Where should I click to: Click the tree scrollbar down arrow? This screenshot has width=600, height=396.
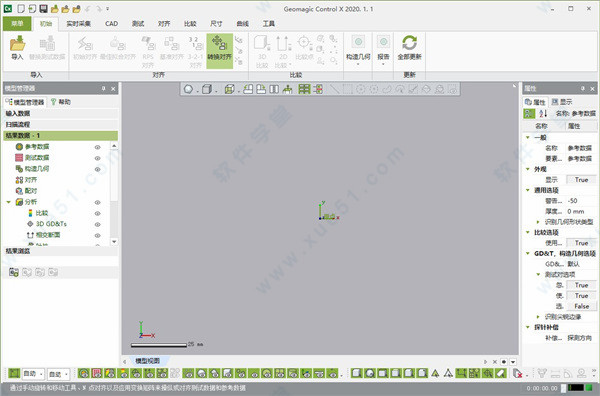114,242
